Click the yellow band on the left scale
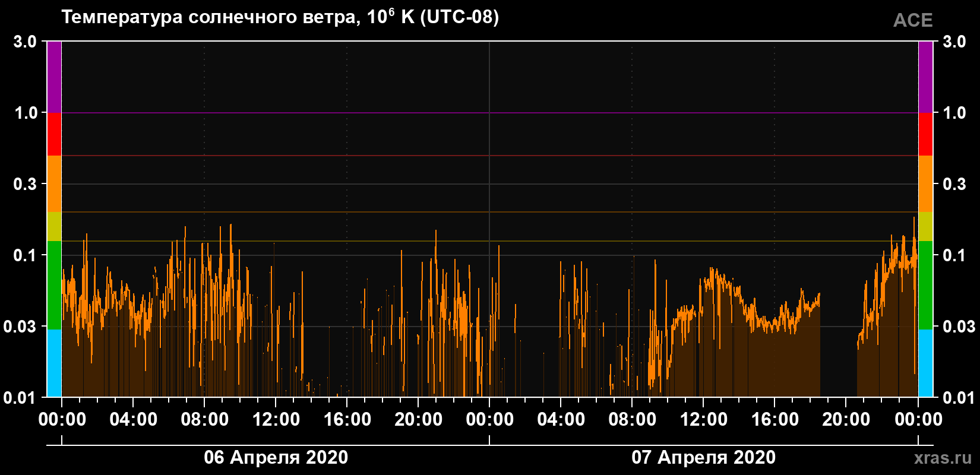980x475 pixels. coord(54,227)
